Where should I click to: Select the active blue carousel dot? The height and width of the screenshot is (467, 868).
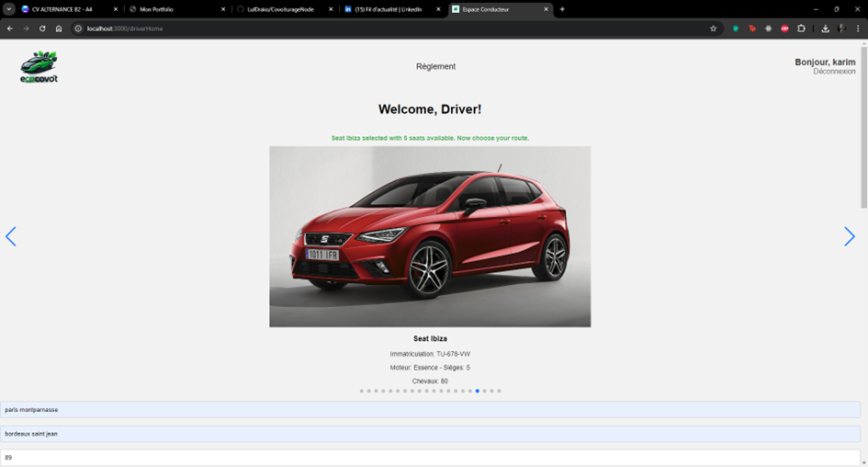478,391
